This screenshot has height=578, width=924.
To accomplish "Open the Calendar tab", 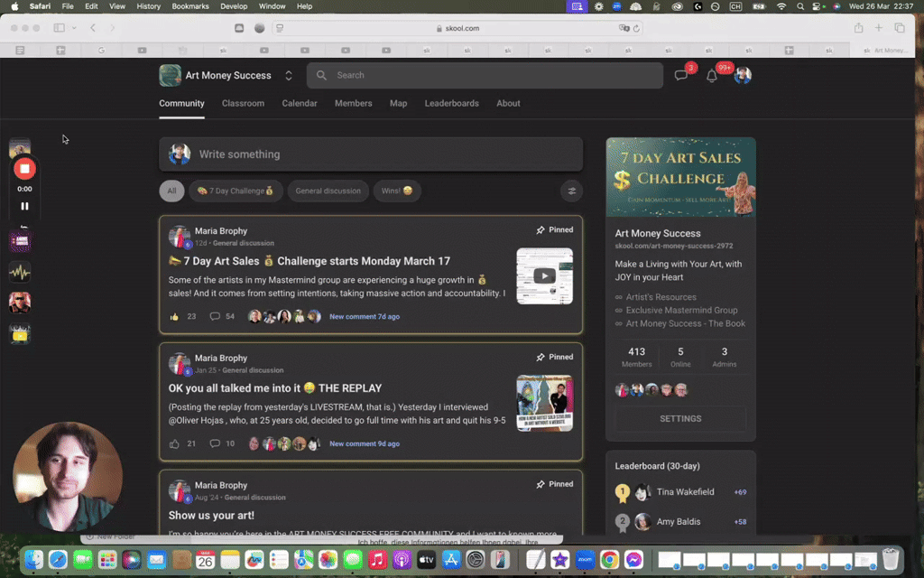I will click(300, 103).
